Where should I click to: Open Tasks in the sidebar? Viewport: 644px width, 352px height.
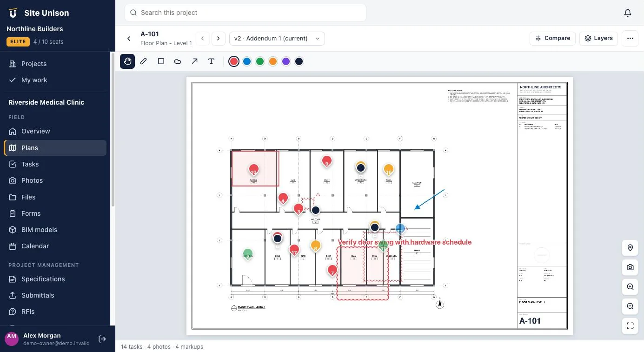click(55, 164)
